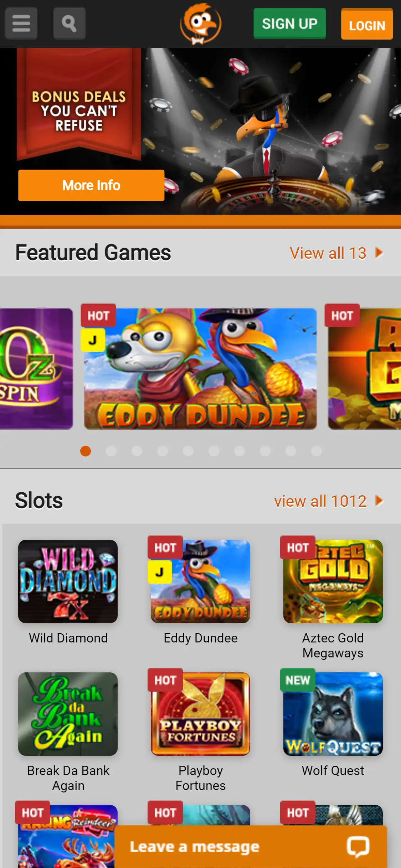Tap the search magnifier icon
This screenshot has height=868, width=401.
pos(69,24)
